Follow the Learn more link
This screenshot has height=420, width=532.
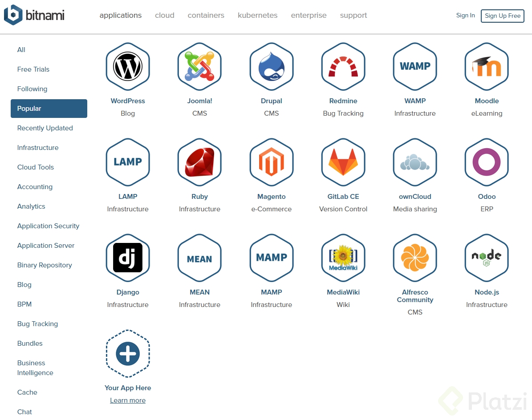[x=128, y=400]
